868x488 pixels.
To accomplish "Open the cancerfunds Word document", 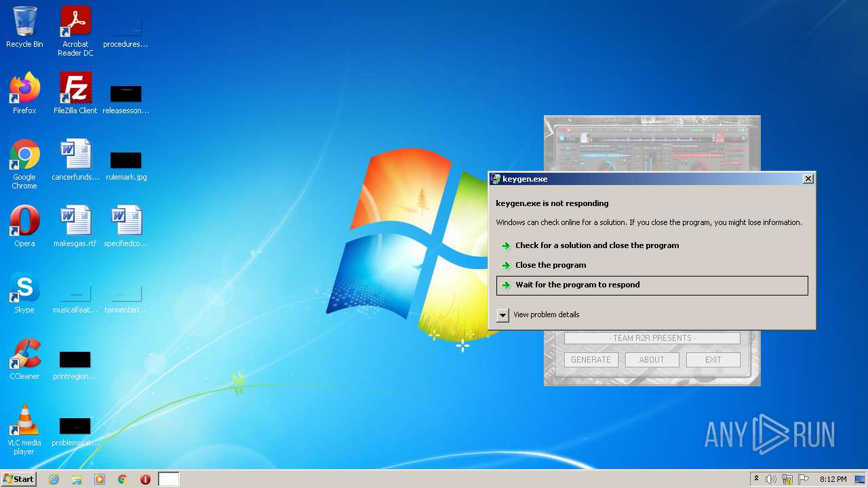I will coord(75,160).
